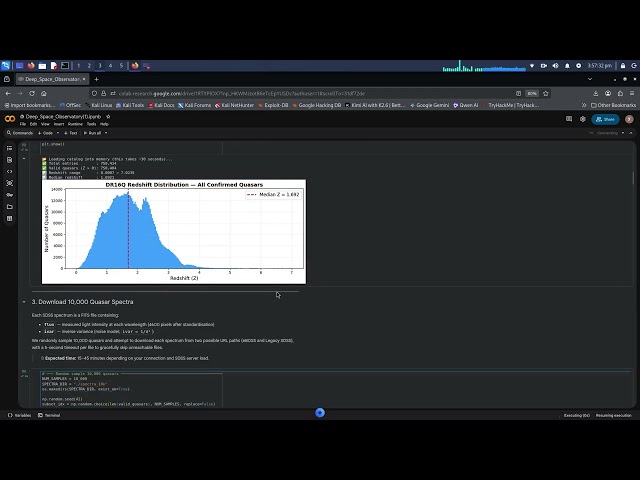Open the Find and replace sidebar icon
This screenshot has height=480, width=640.
coord(9,160)
